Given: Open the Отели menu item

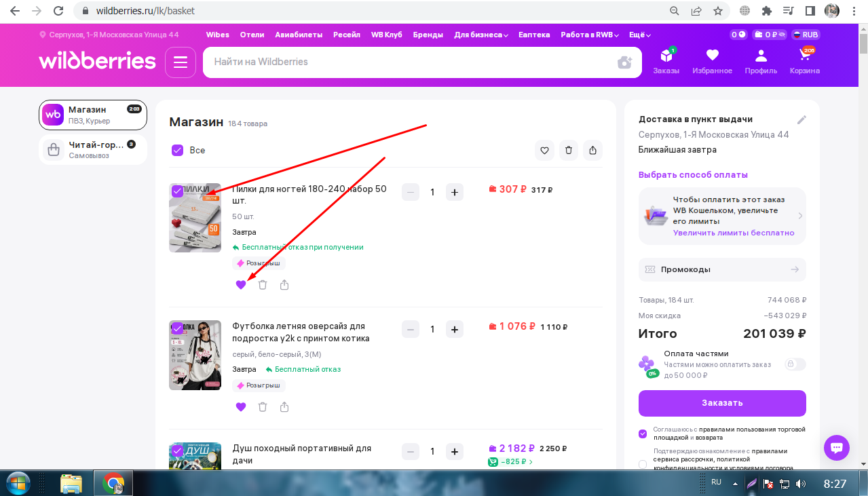Looking at the screenshot, I should [252, 35].
